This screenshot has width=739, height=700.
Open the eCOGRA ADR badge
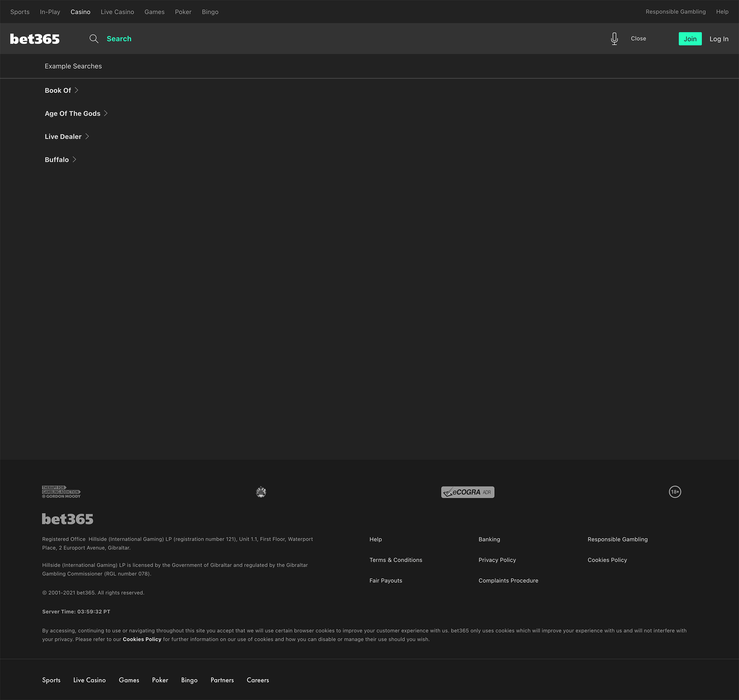pos(467,492)
